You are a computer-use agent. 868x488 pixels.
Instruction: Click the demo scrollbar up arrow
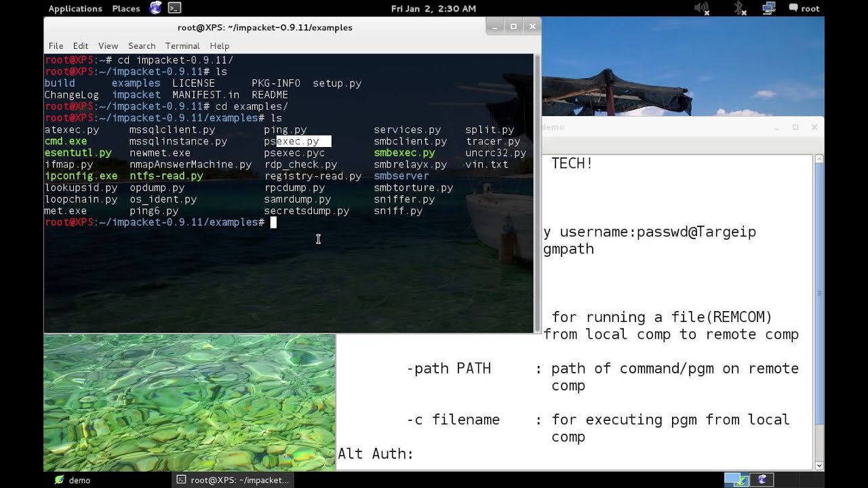819,159
